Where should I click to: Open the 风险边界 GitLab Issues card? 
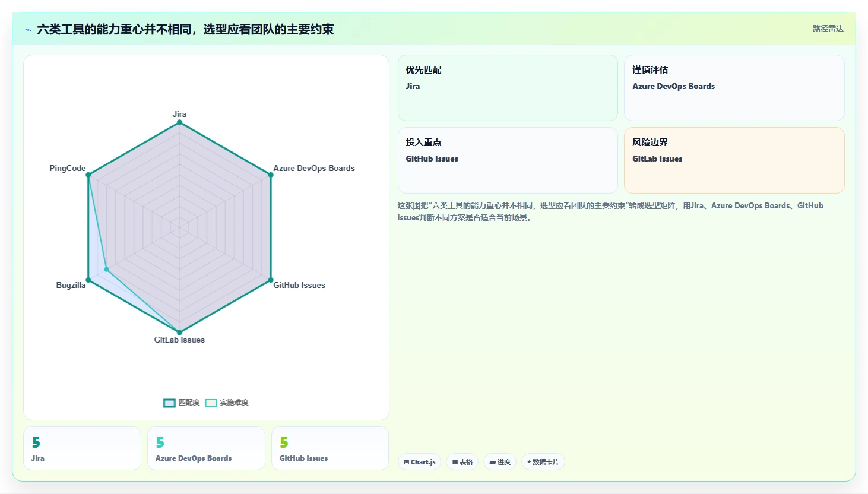734,160
